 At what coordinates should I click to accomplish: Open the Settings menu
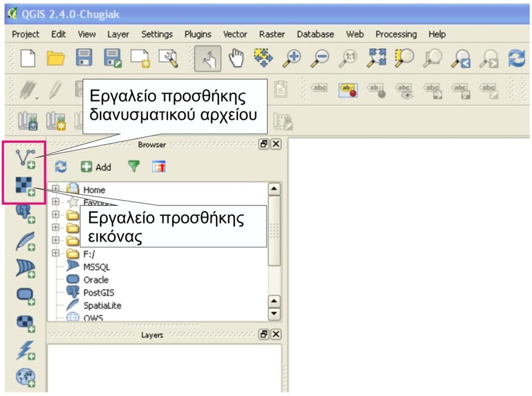tap(157, 34)
